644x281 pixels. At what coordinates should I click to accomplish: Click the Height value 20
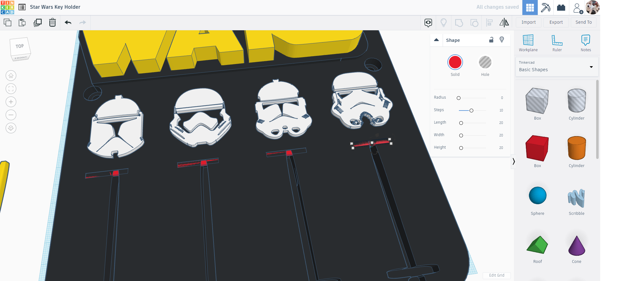pyautogui.click(x=501, y=148)
